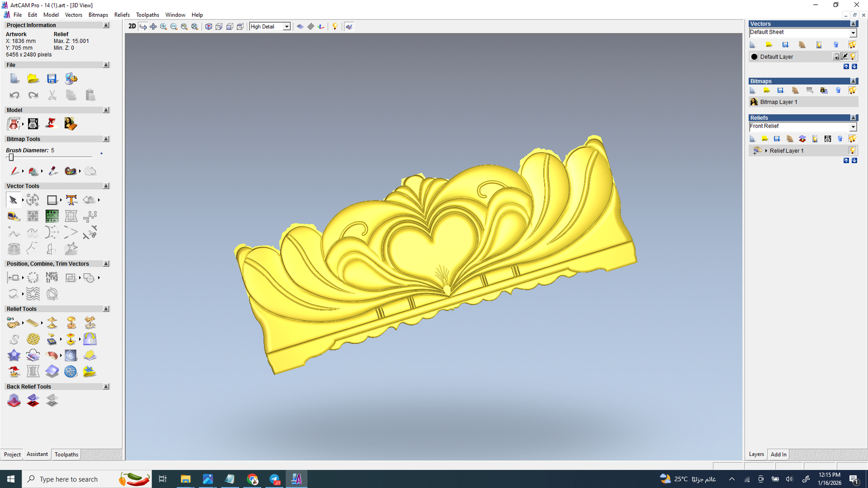Click the Lights and Material lamp icon
Screen dimensions: 868x488
pyautogui.click(x=335, y=27)
